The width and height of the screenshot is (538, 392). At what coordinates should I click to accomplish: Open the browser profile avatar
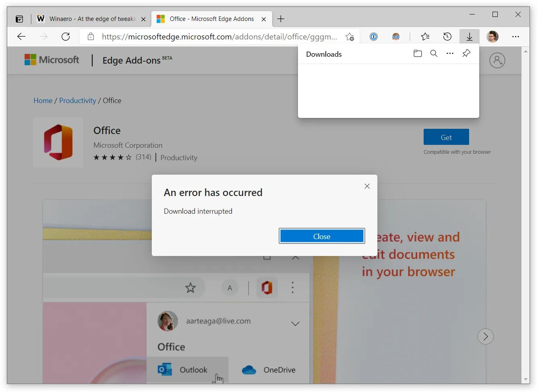492,37
